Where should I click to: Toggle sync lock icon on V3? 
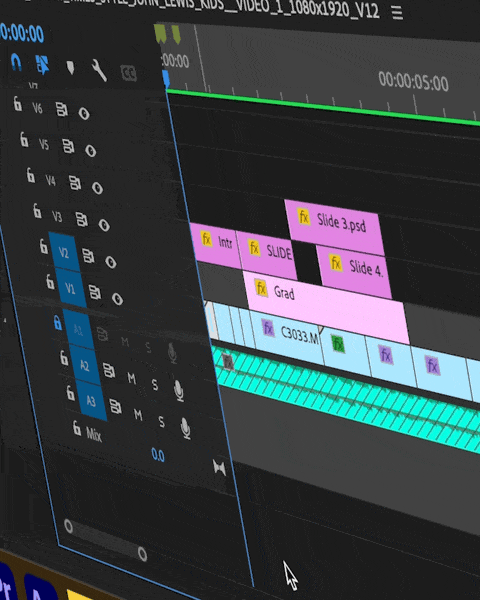pyautogui.click(x=81, y=219)
